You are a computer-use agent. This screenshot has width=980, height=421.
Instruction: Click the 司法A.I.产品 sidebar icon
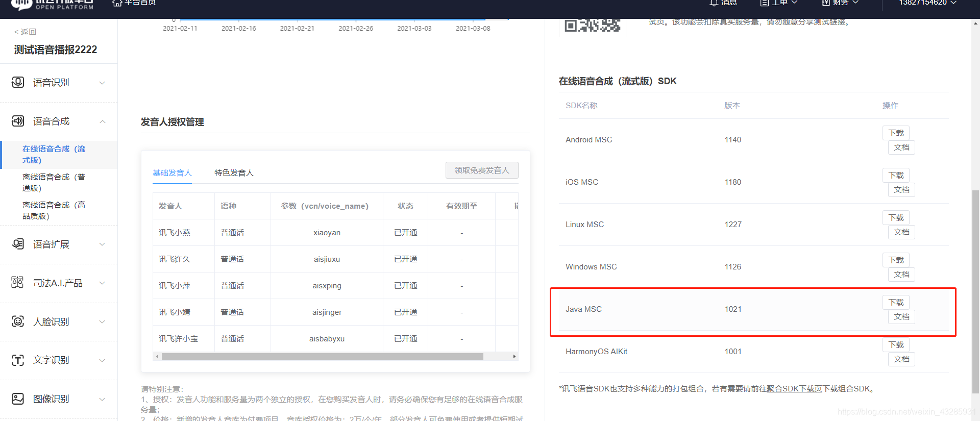[x=18, y=282]
